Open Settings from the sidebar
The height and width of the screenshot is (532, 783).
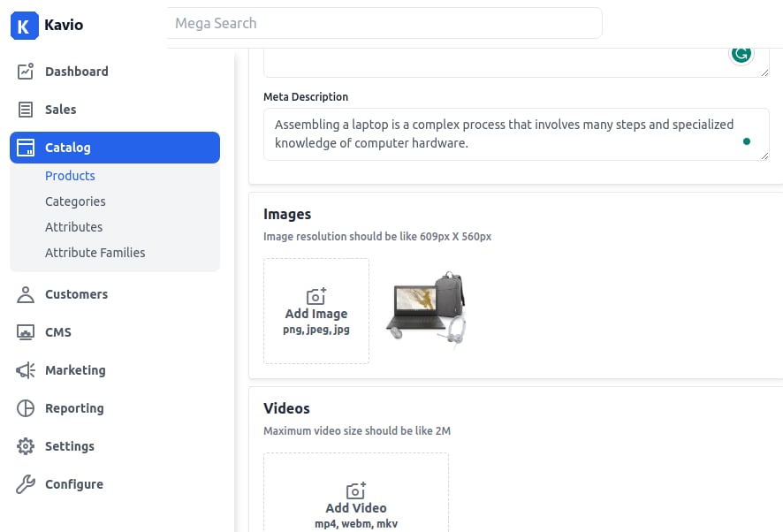coord(115,446)
